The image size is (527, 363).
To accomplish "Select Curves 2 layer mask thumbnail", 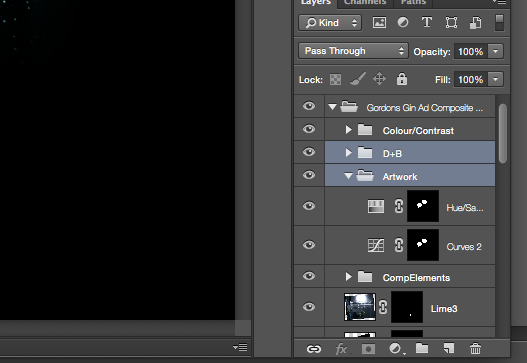I will (x=423, y=245).
